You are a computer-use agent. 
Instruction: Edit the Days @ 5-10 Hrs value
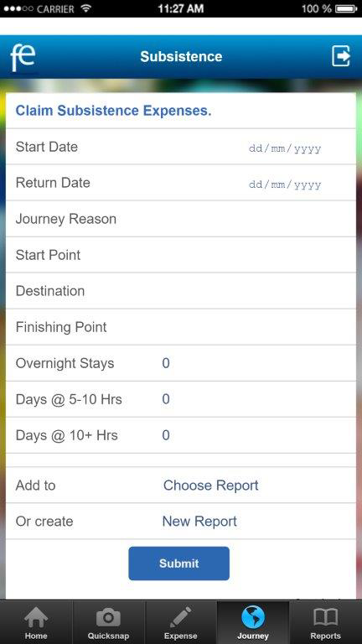166,399
